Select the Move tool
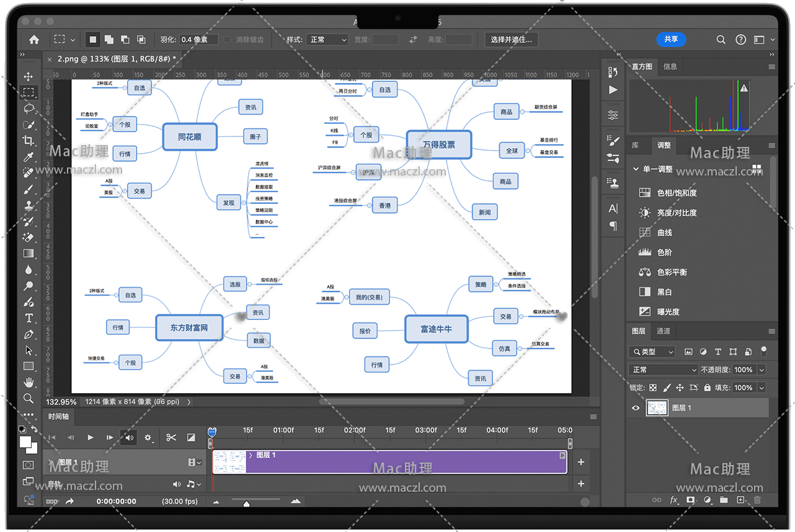 click(x=29, y=76)
